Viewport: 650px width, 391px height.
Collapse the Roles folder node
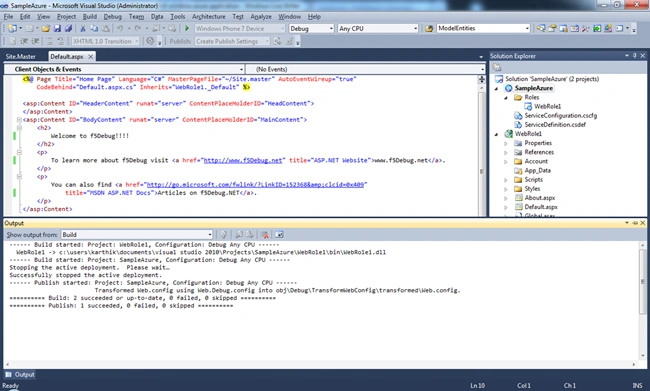coord(506,97)
